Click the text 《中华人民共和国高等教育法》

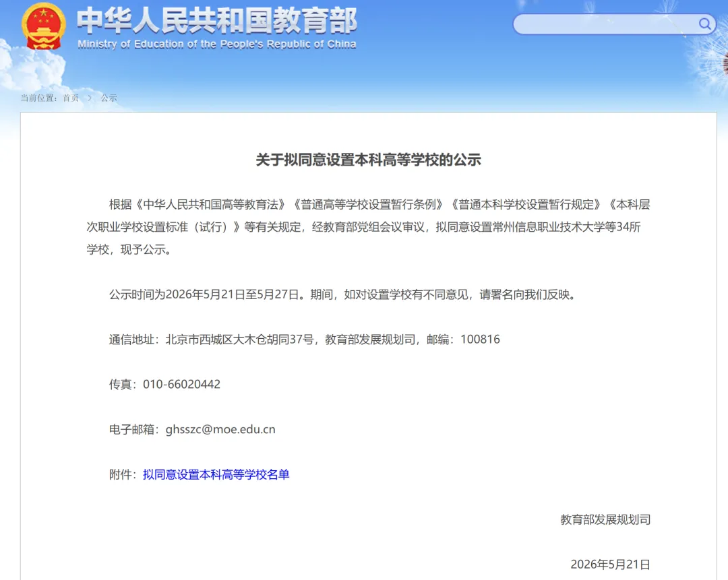(x=211, y=205)
